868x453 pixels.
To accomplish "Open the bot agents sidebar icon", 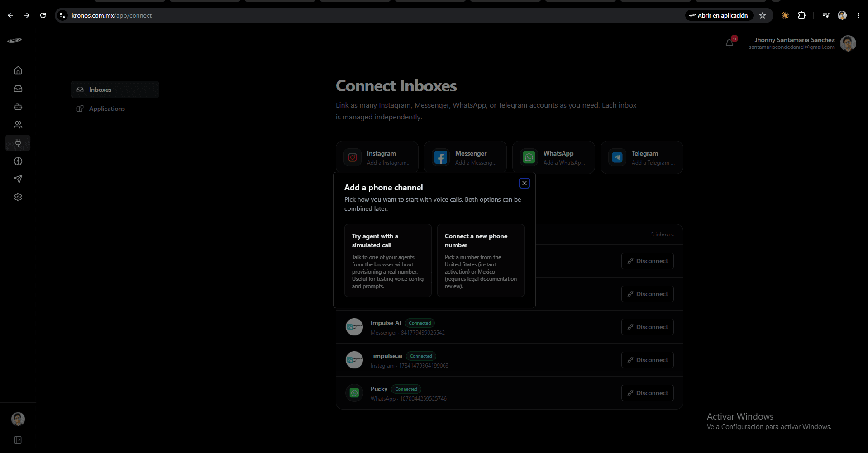I will point(18,107).
